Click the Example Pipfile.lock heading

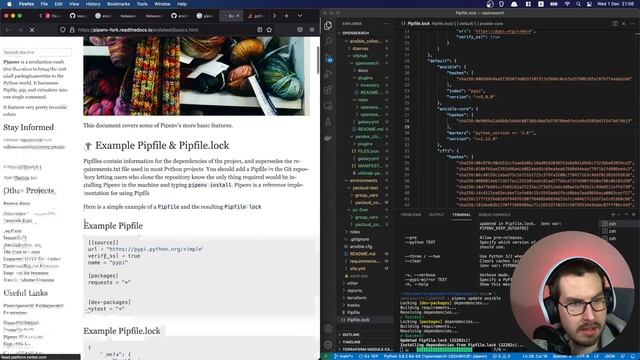pyautogui.click(x=122, y=331)
